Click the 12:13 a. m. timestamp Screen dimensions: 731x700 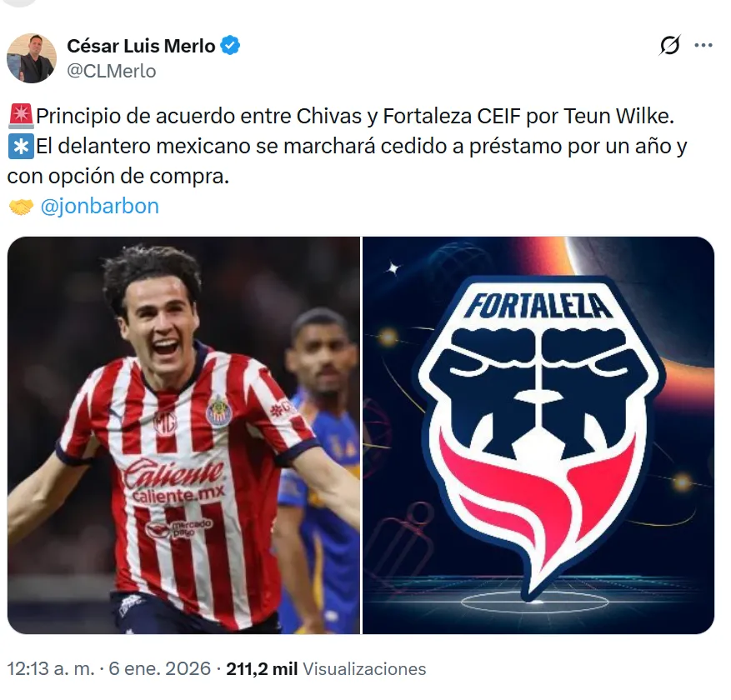(51, 669)
